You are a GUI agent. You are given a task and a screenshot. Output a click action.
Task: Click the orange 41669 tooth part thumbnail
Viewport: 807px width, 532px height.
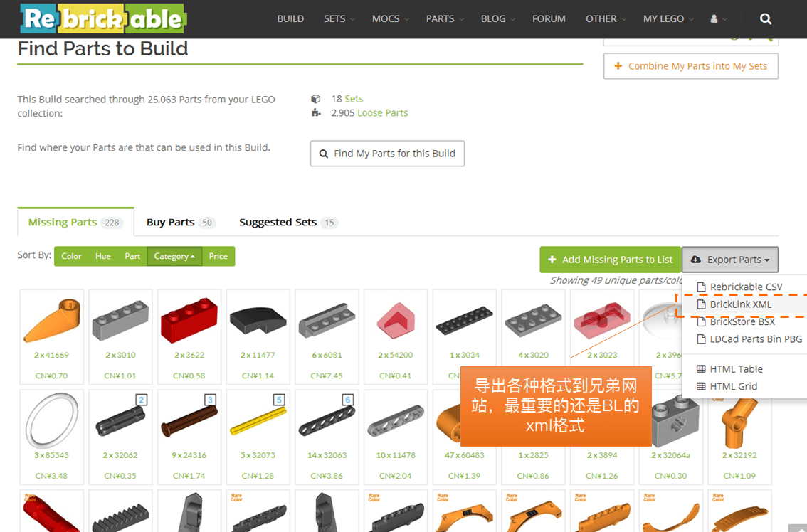click(52, 321)
